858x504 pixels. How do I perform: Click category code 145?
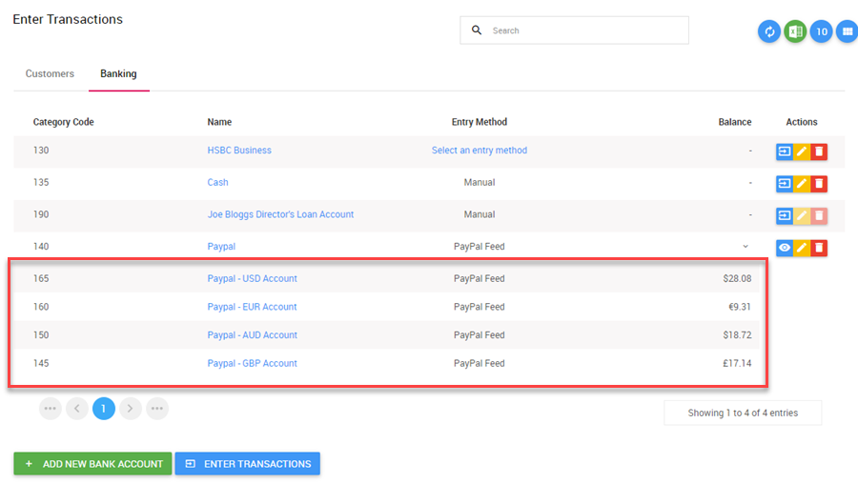click(41, 364)
